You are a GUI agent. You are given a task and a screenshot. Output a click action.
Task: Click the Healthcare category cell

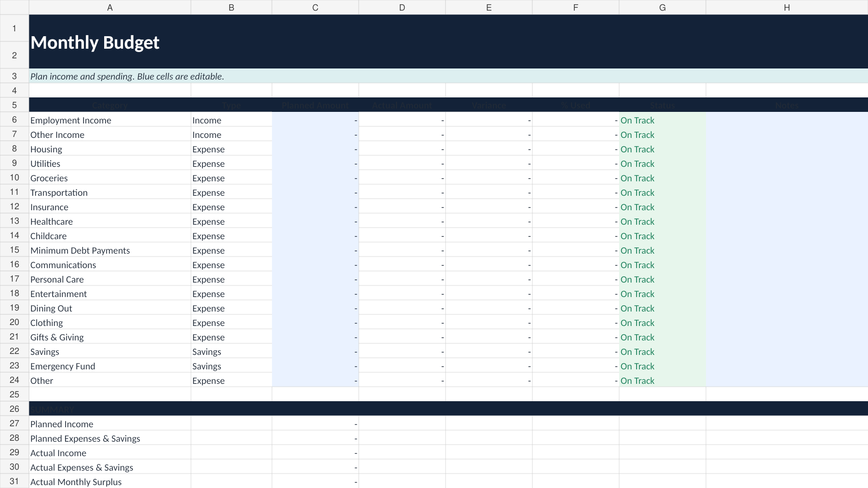pyautogui.click(x=110, y=221)
